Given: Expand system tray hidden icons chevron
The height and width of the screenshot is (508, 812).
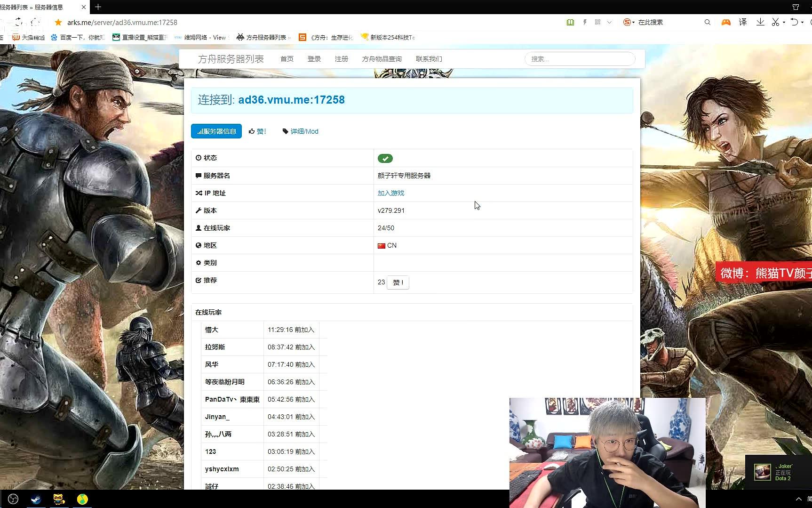Looking at the screenshot, I should (x=798, y=499).
